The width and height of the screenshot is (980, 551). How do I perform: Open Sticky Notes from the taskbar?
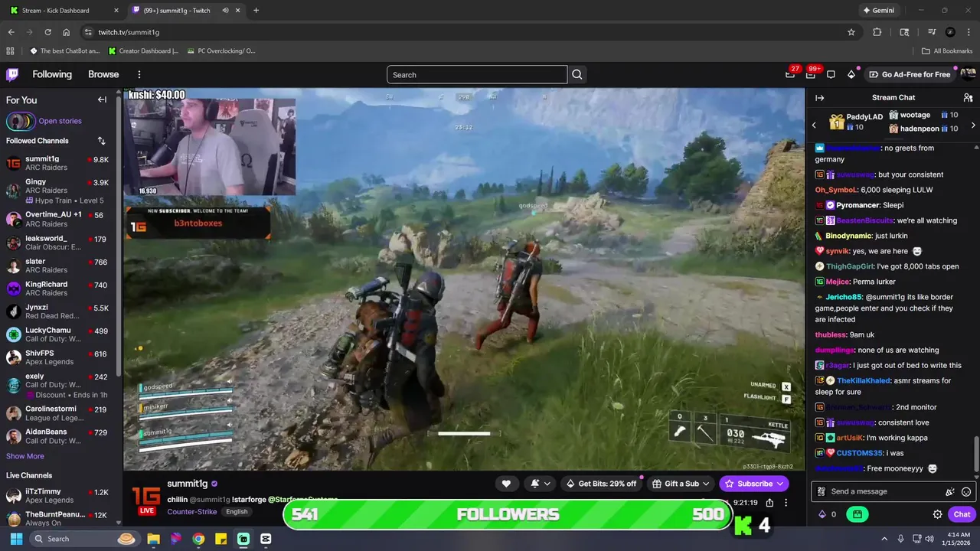click(x=220, y=539)
